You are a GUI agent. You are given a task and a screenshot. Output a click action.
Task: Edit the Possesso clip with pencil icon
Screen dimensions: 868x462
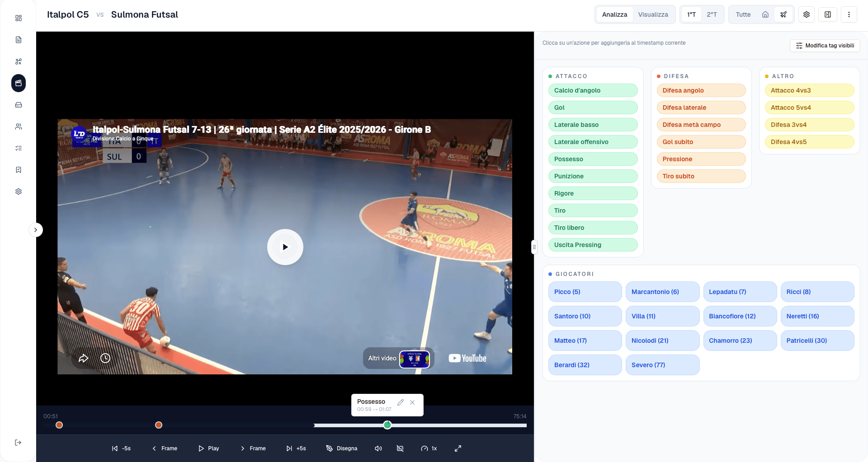coord(401,402)
